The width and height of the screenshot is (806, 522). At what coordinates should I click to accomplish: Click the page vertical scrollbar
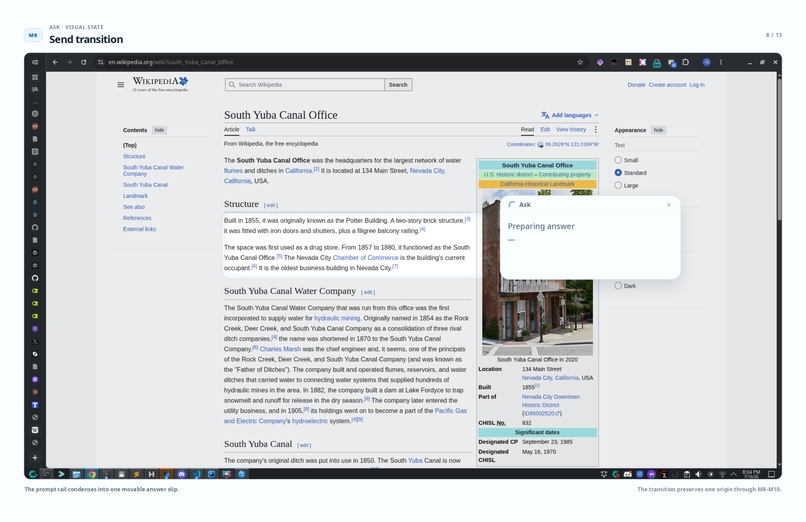[x=779, y=149]
